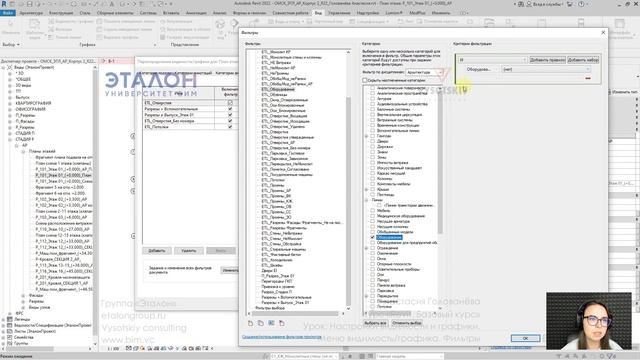Toggle ETL_Потолки filter checkbox in the visibility dialog
Screen dimensions: 640x360
coord(230,127)
